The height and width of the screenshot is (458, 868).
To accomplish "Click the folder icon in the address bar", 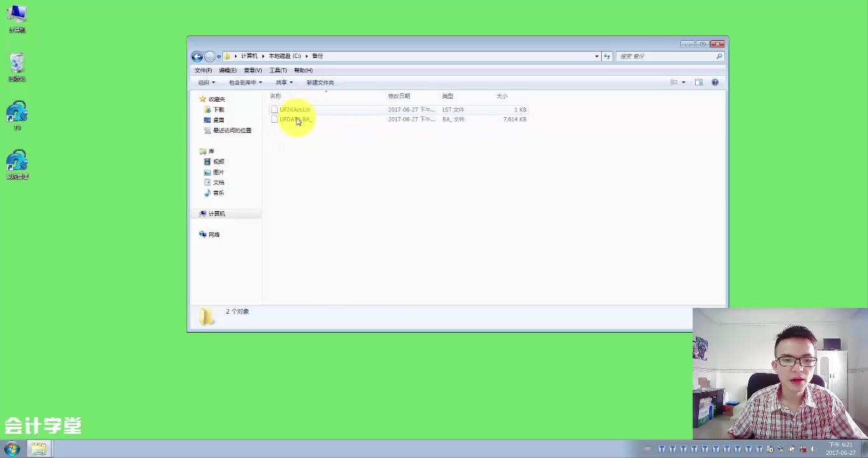I will (227, 56).
